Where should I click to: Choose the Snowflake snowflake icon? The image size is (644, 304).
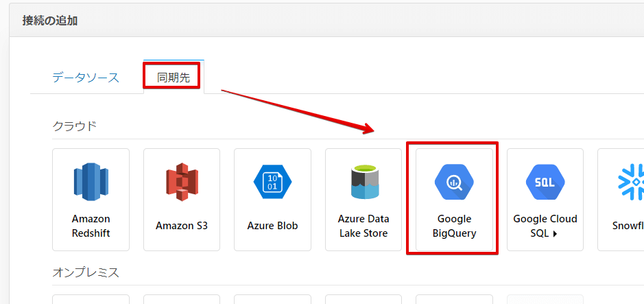click(x=632, y=182)
